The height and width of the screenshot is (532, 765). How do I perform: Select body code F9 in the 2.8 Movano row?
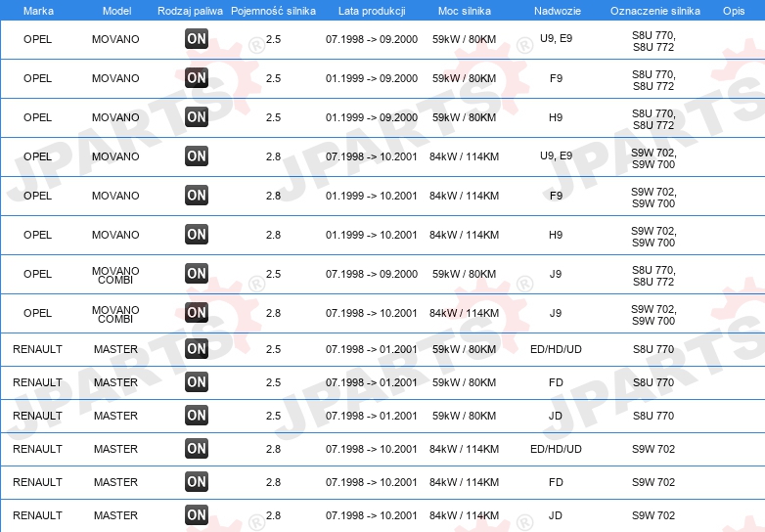point(557,196)
